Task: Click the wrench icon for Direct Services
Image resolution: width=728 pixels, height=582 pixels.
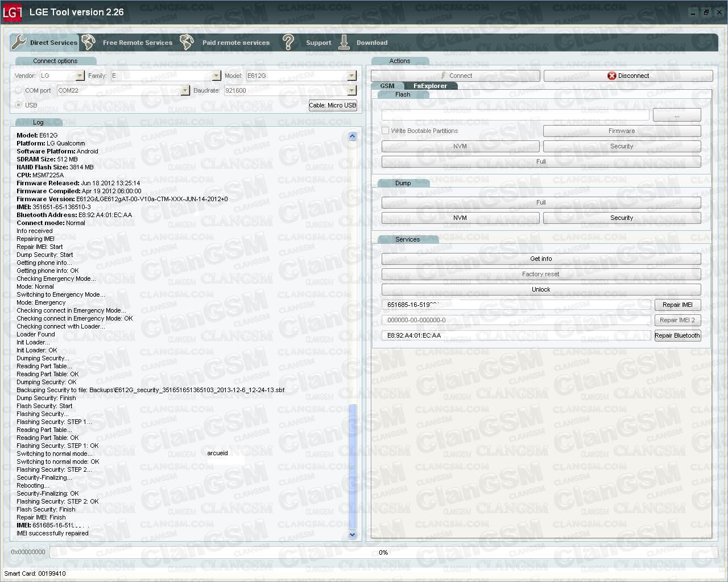Action: [19, 42]
